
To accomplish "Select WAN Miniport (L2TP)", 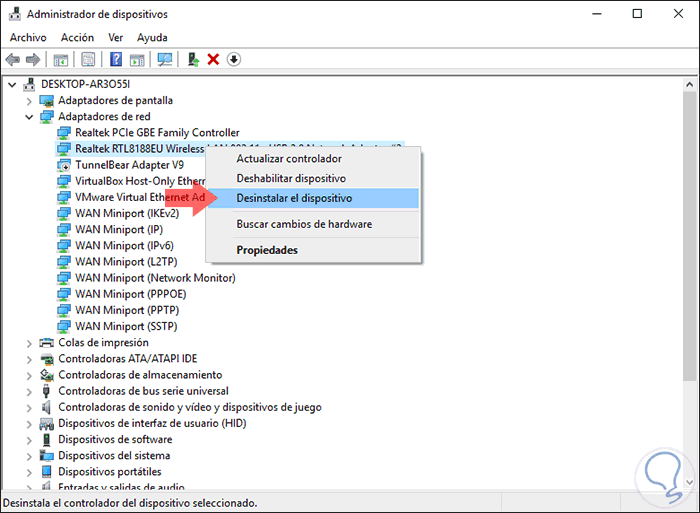I will tap(126, 262).
